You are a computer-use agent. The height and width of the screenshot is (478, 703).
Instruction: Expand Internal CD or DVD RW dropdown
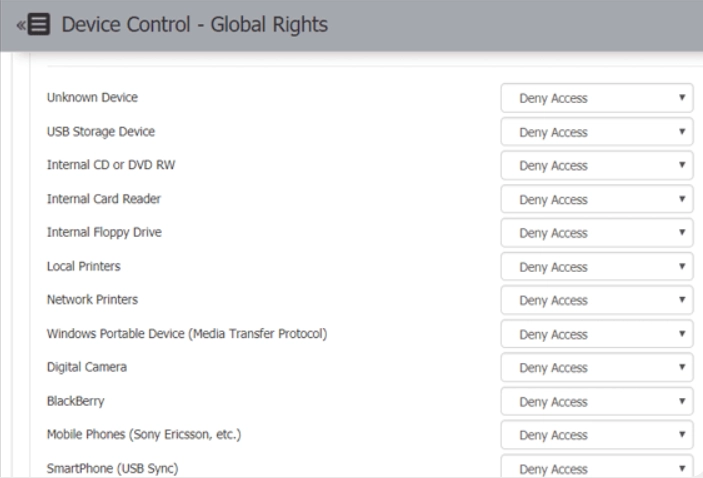click(597, 165)
